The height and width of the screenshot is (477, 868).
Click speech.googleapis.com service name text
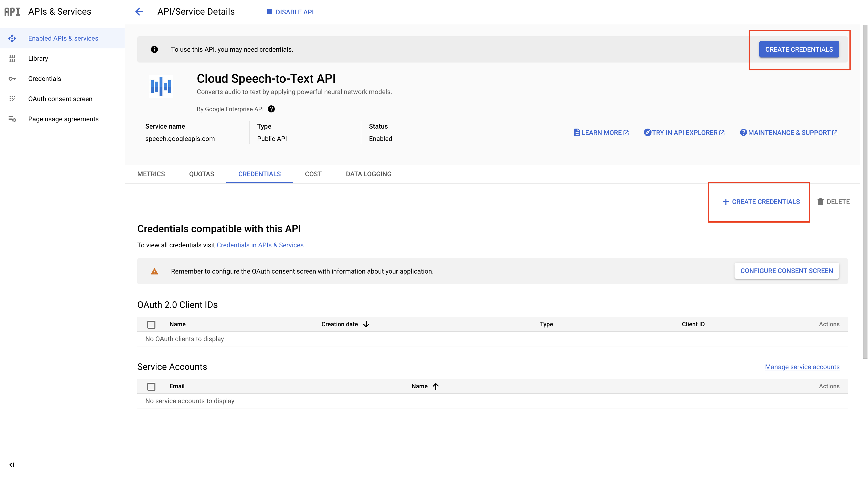[180, 139]
